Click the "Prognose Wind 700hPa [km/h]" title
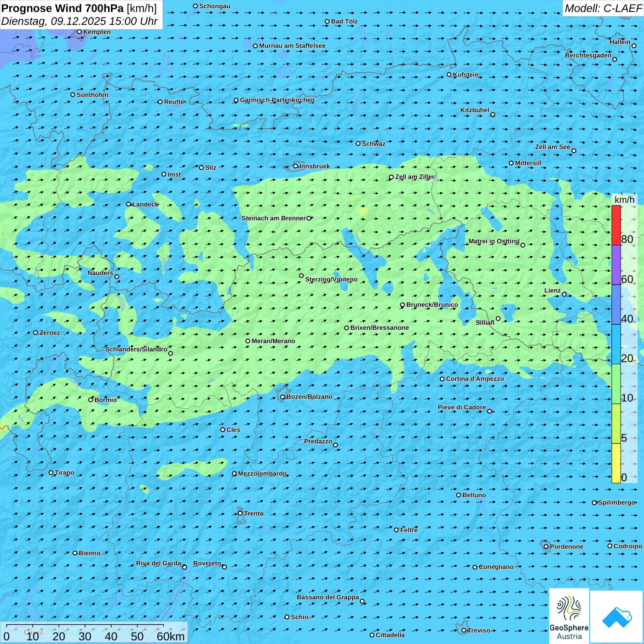The height and width of the screenshot is (644, 644). tap(79, 8)
